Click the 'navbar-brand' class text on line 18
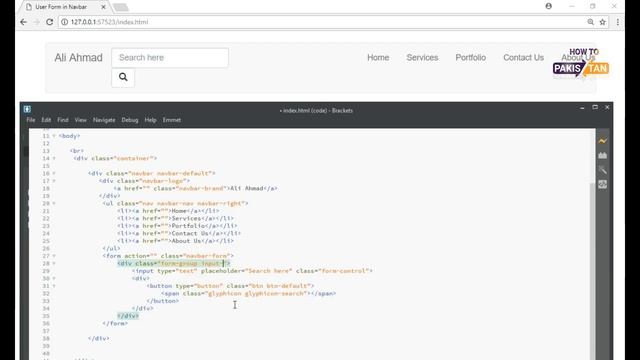 201,188
